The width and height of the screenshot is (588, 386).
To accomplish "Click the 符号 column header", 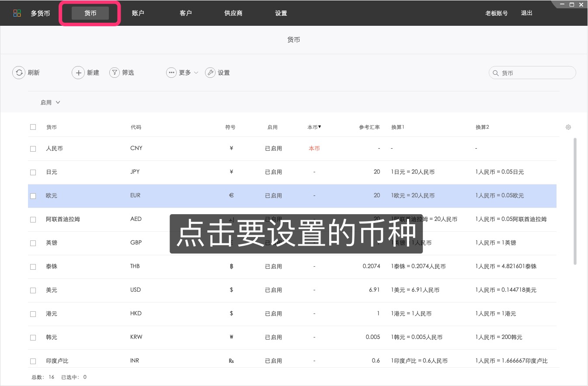I will pyautogui.click(x=230, y=127).
